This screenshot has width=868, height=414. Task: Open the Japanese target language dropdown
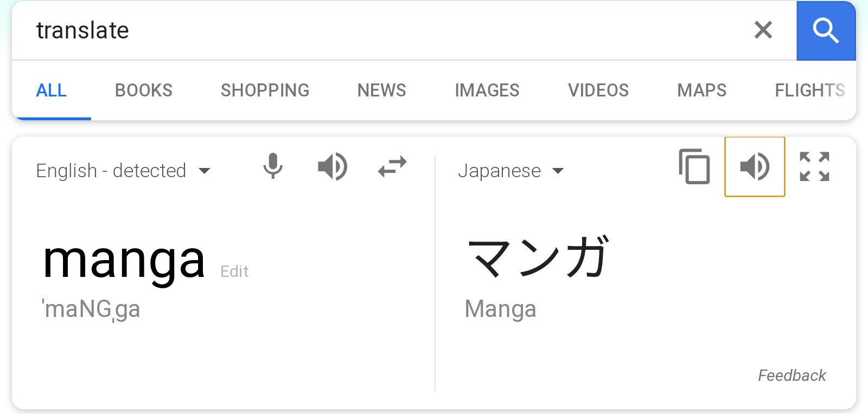click(510, 171)
